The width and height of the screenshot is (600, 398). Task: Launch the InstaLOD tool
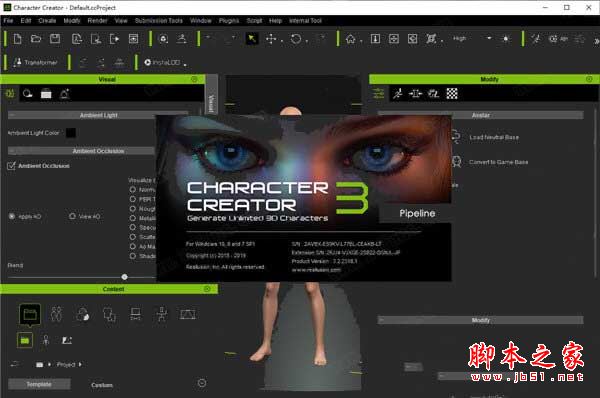pos(162,62)
